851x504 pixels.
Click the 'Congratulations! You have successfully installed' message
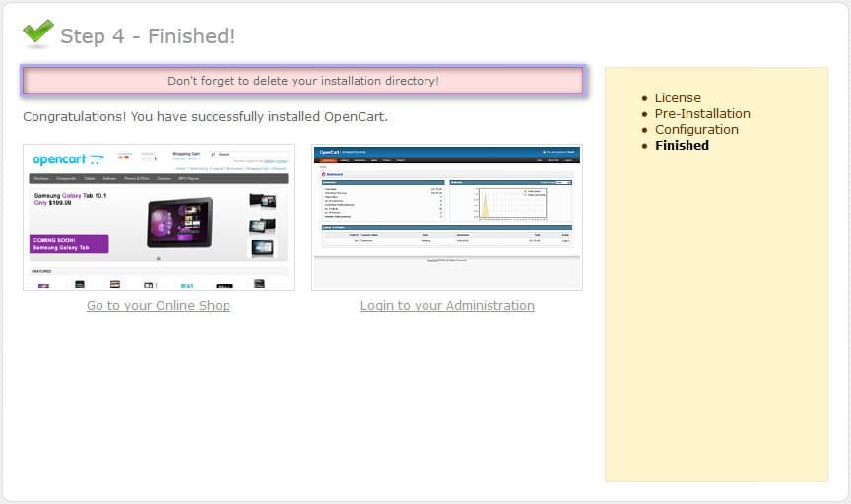pyautogui.click(x=205, y=116)
